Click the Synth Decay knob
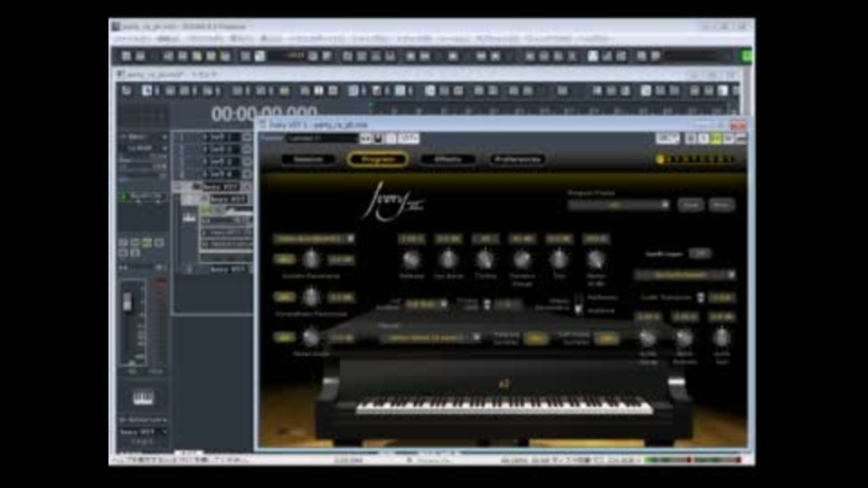The width and height of the screenshot is (868, 488). pyautogui.click(x=647, y=337)
